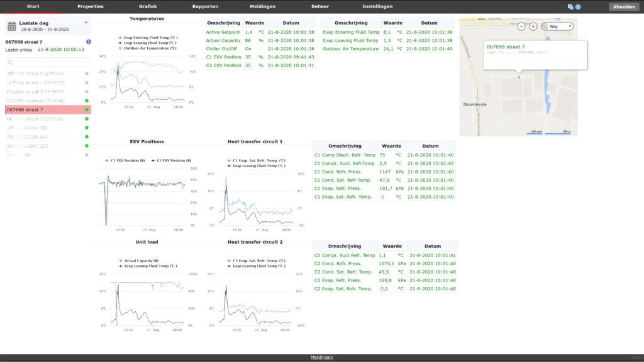Click the C2 Cond. Sat. Refr. Temp. row label
This screenshot has width=644, height=362.
coord(343,272)
